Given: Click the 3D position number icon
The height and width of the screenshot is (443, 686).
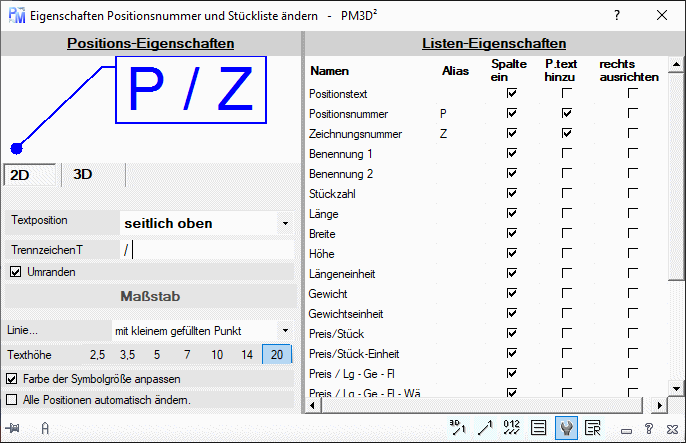Looking at the screenshot, I should click(x=458, y=428).
